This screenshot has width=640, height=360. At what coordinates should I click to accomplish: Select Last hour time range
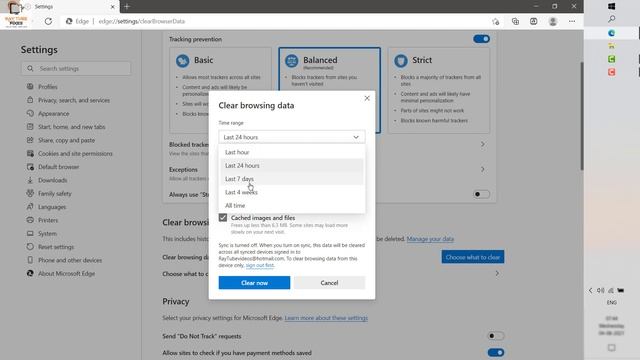292,152
